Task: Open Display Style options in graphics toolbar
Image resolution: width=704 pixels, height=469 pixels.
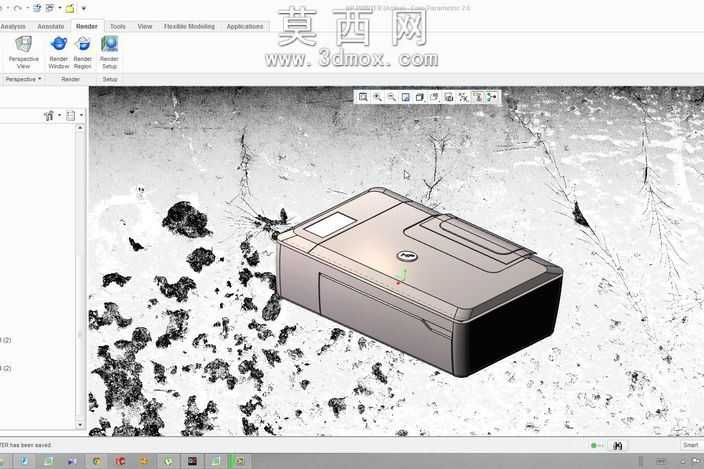Action: click(420, 97)
